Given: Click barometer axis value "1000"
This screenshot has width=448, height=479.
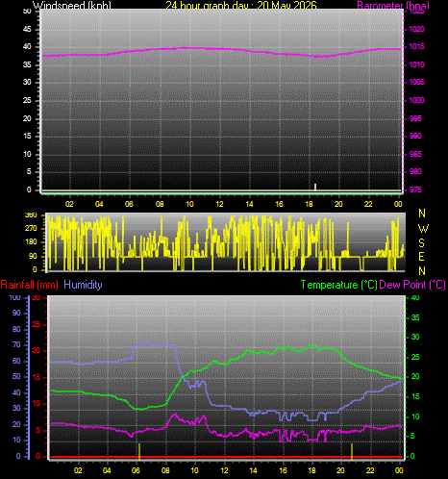Looking at the screenshot, I should click(x=416, y=100).
